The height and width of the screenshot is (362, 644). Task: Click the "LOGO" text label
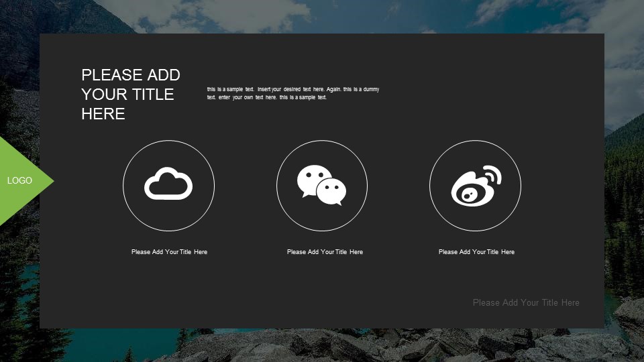[19, 180]
